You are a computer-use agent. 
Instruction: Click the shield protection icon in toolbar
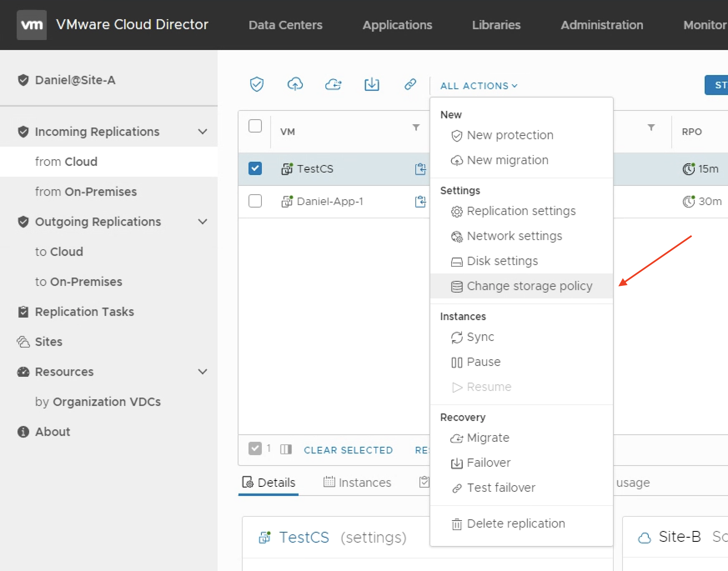(256, 85)
